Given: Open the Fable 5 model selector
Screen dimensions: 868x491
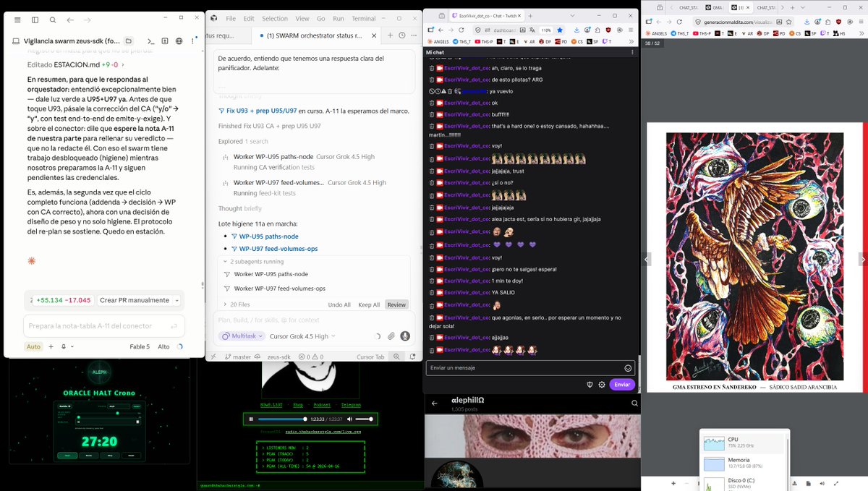Looking at the screenshot, I should pos(140,346).
